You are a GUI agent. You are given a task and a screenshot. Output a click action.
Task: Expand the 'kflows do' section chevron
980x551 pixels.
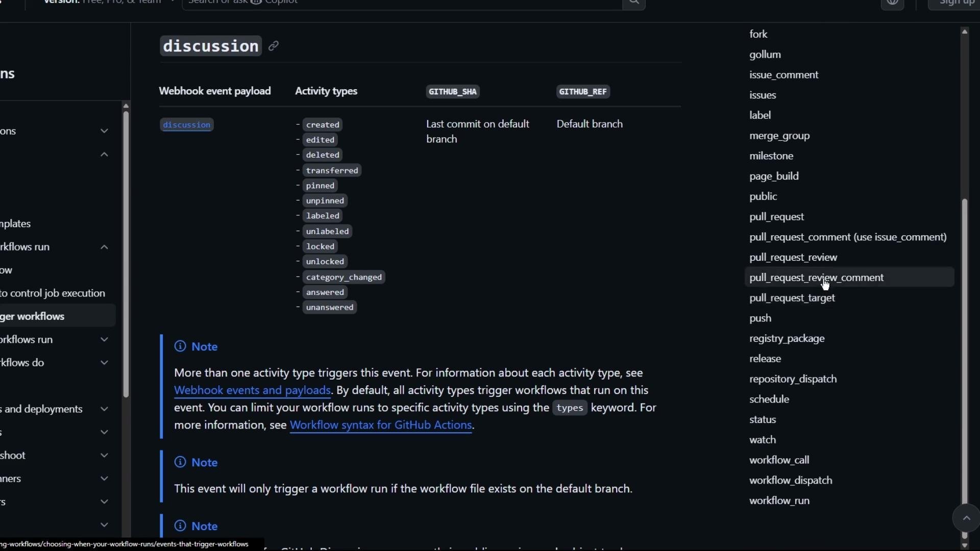(104, 363)
